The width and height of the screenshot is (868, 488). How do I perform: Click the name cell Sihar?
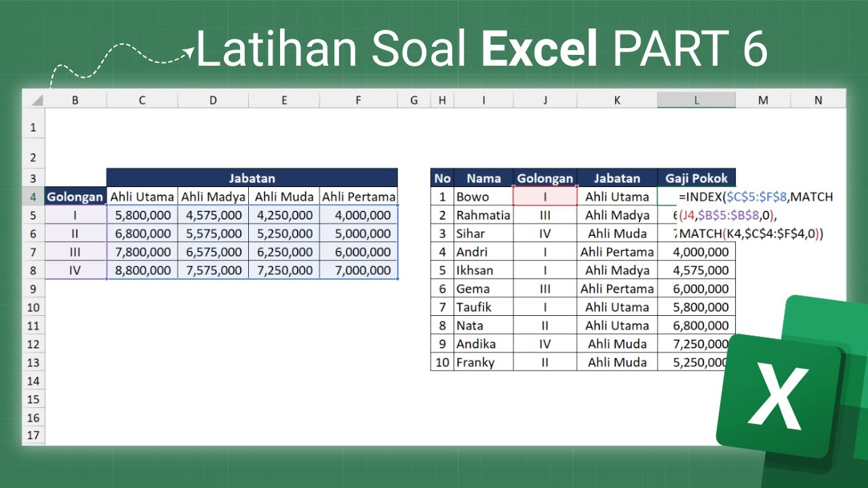pos(484,234)
